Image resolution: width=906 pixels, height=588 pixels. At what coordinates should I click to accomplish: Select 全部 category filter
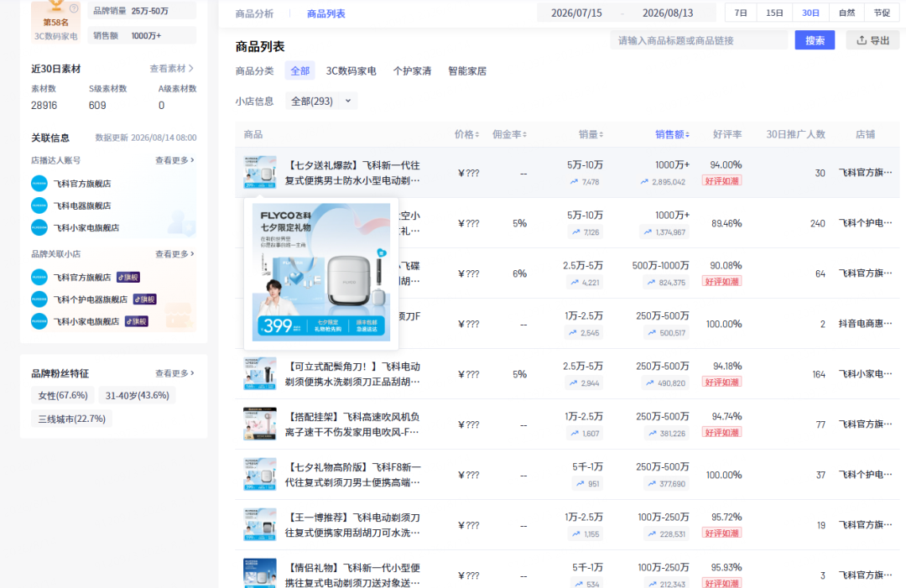pos(299,71)
